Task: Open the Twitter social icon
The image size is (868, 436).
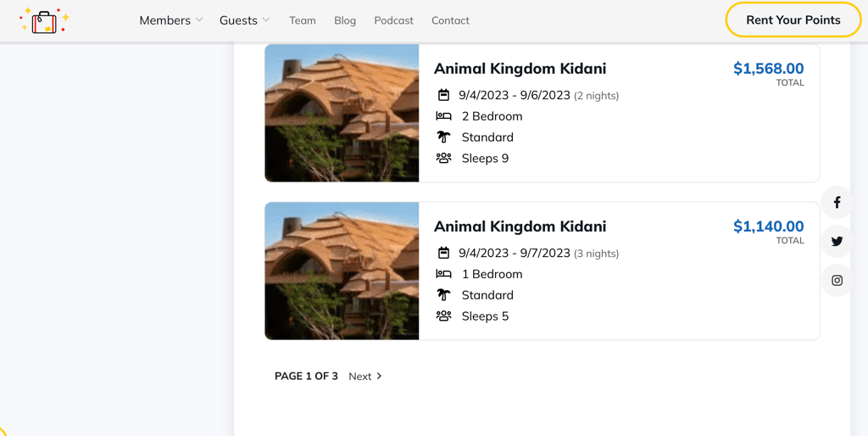Action: [x=837, y=241]
